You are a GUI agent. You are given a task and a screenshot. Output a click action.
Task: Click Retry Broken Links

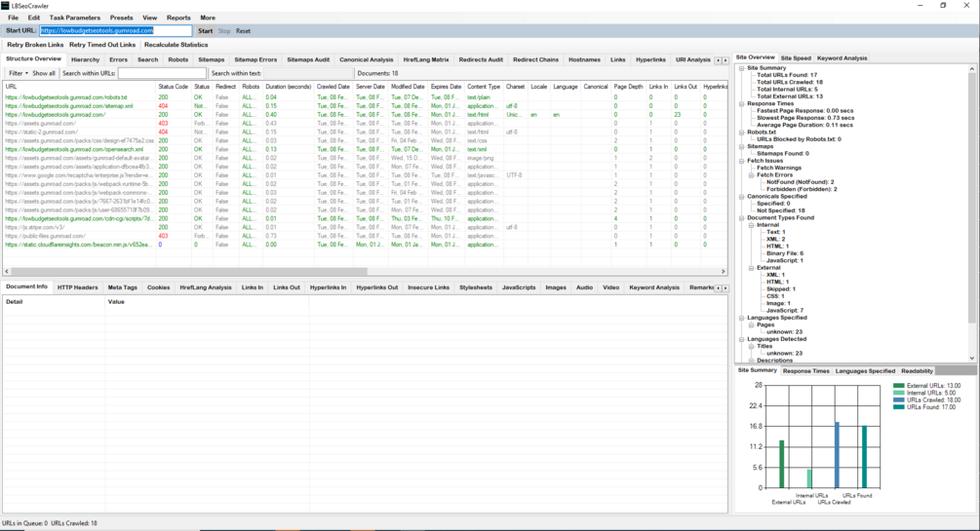pos(35,45)
